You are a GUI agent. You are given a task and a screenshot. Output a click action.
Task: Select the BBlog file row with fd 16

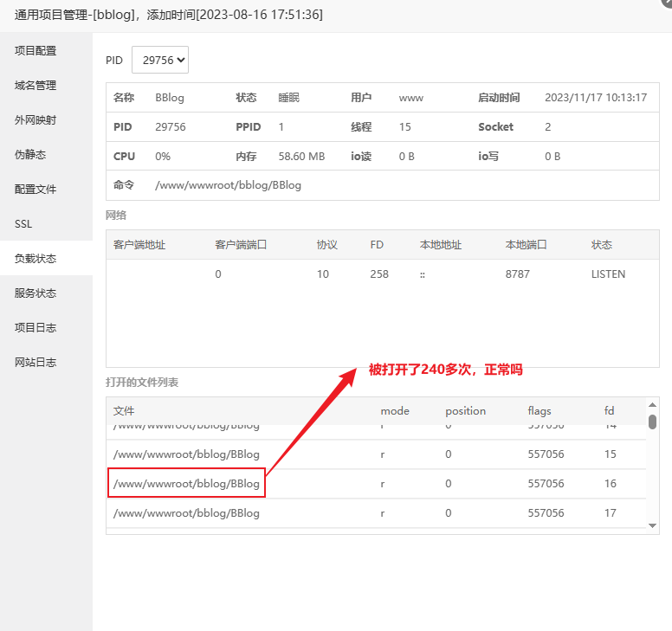[376, 484]
